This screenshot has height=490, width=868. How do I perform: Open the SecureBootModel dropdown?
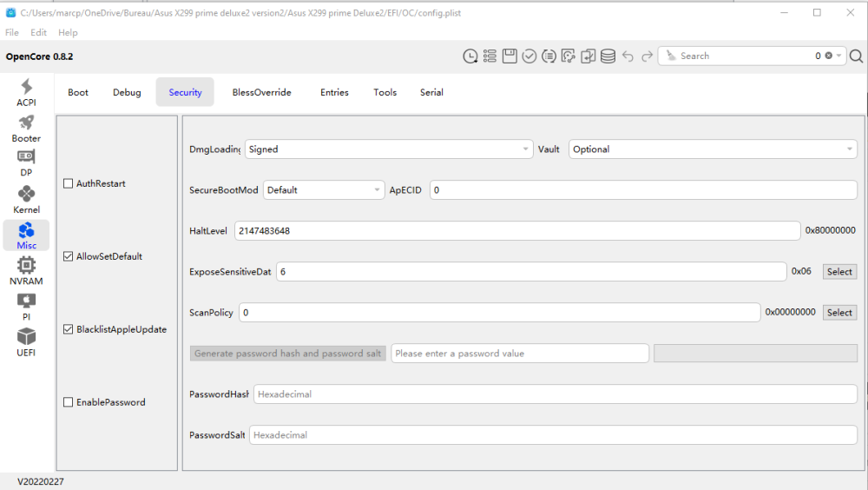click(x=324, y=190)
